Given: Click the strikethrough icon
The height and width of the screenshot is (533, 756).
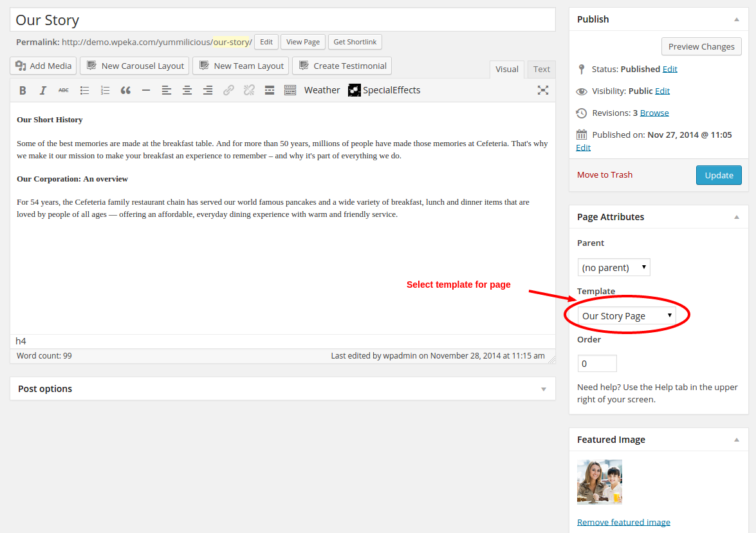Looking at the screenshot, I should 64,91.
